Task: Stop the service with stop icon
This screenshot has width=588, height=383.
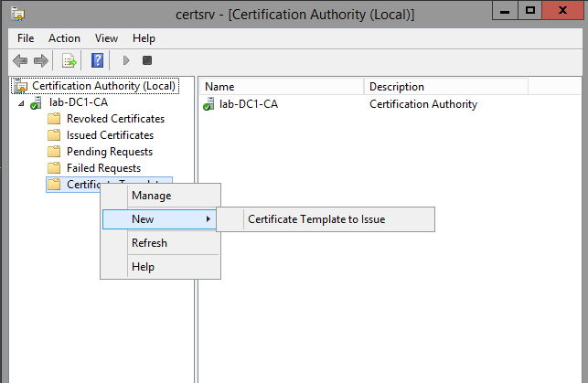Action: [147, 60]
